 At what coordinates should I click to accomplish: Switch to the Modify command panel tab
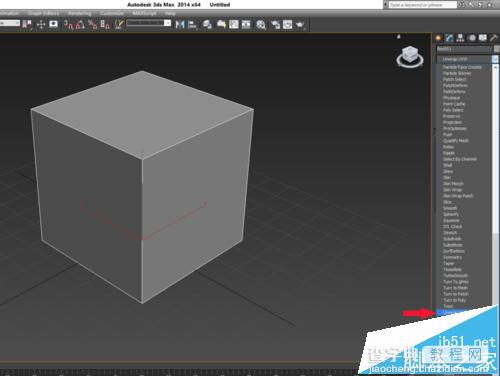tap(449, 38)
